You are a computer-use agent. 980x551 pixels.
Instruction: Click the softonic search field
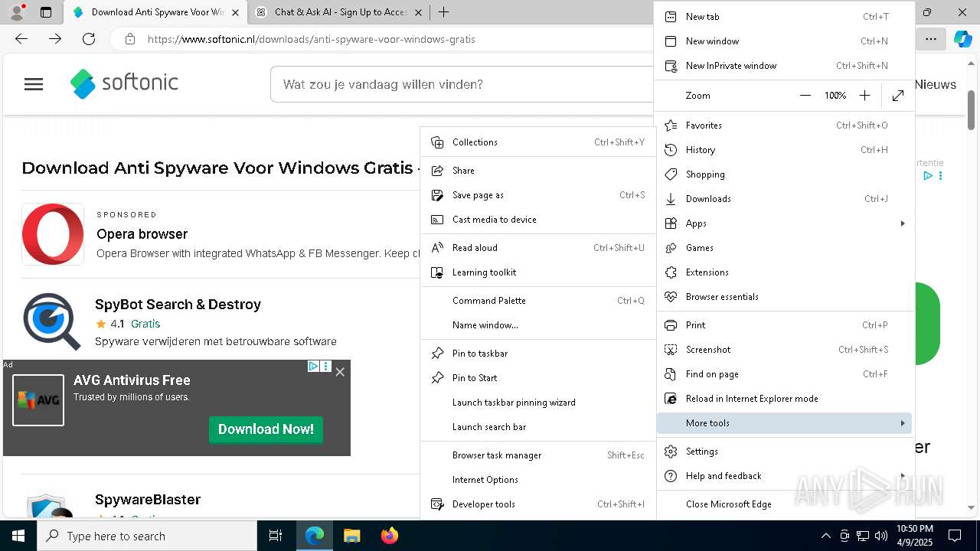pos(462,84)
